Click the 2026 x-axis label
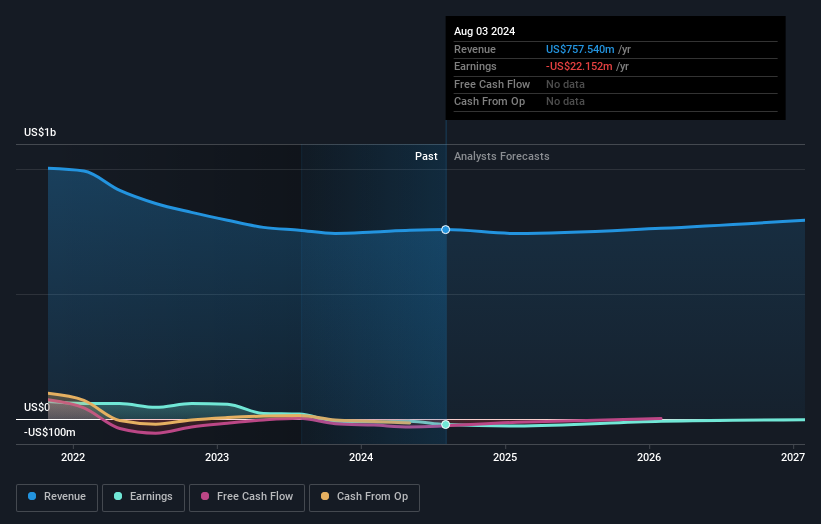Image resolution: width=821 pixels, height=524 pixels. tap(649, 458)
